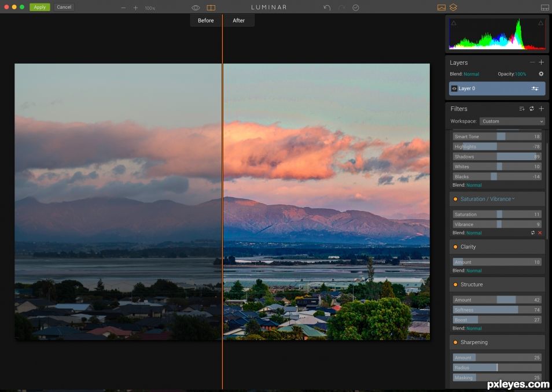The height and width of the screenshot is (392, 552).
Task: Toggle the Sharpening filter orange dot
Action: point(455,342)
